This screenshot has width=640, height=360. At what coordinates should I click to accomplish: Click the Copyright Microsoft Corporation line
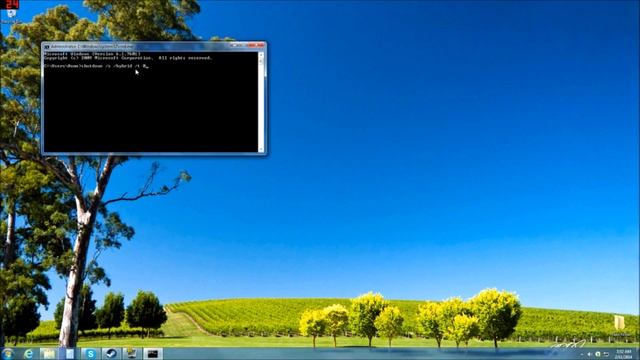[x=128, y=58]
